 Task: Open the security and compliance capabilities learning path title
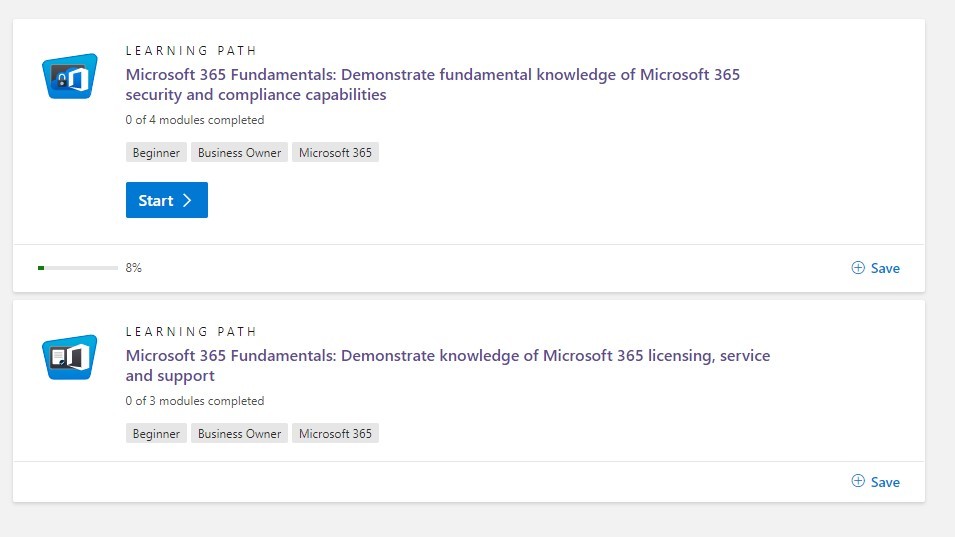[432, 85]
